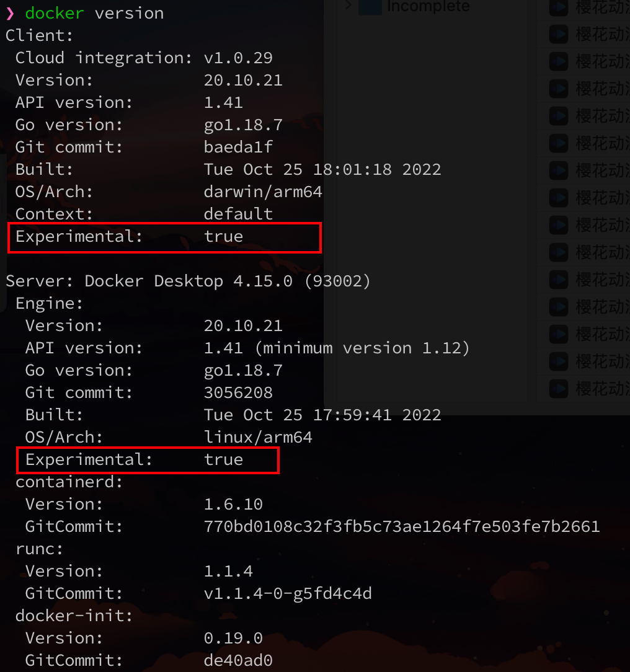Click the client Built timestamp 18:01:18
This screenshot has width=630, height=672.
[x=352, y=169]
